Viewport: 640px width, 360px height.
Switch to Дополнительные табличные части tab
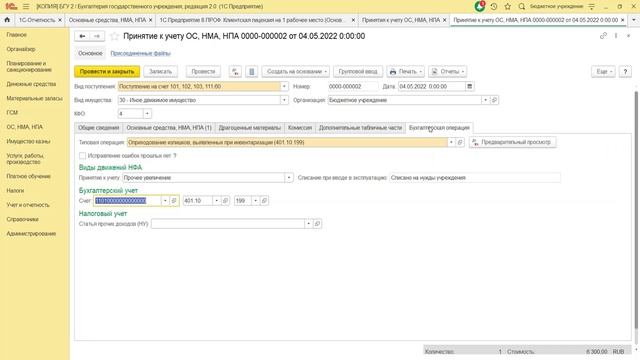coord(360,128)
